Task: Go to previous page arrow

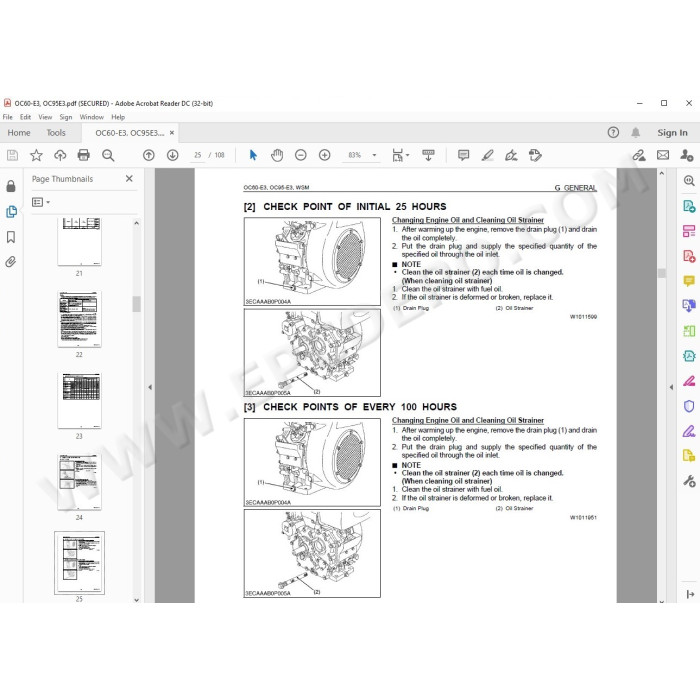Action: [x=149, y=155]
